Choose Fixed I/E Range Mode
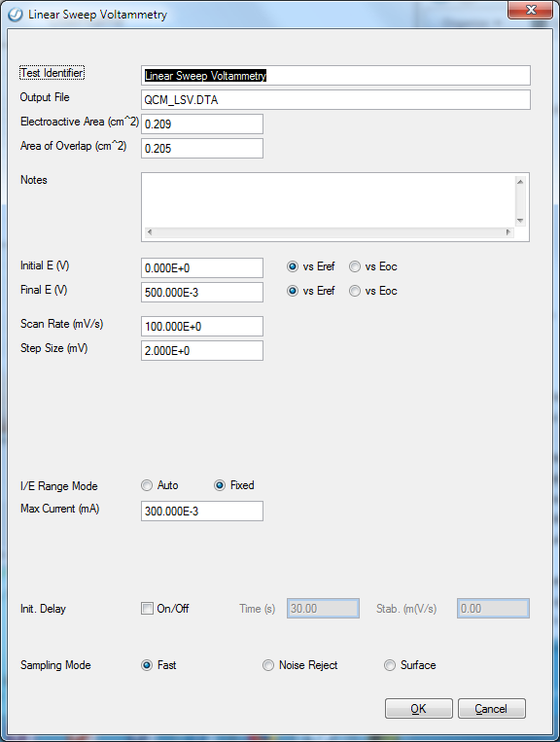This screenshot has width=560, height=742. coord(220,485)
